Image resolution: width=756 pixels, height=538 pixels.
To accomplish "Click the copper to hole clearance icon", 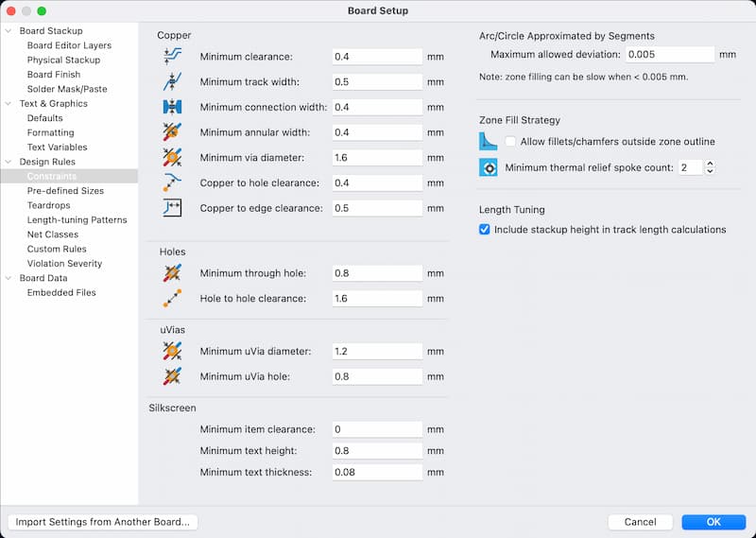I will (x=172, y=182).
